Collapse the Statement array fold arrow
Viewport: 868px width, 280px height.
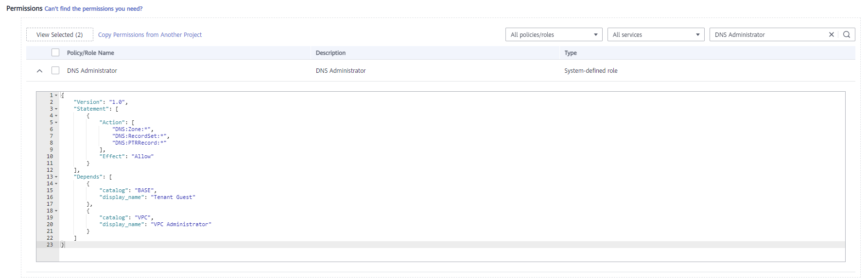point(56,109)
